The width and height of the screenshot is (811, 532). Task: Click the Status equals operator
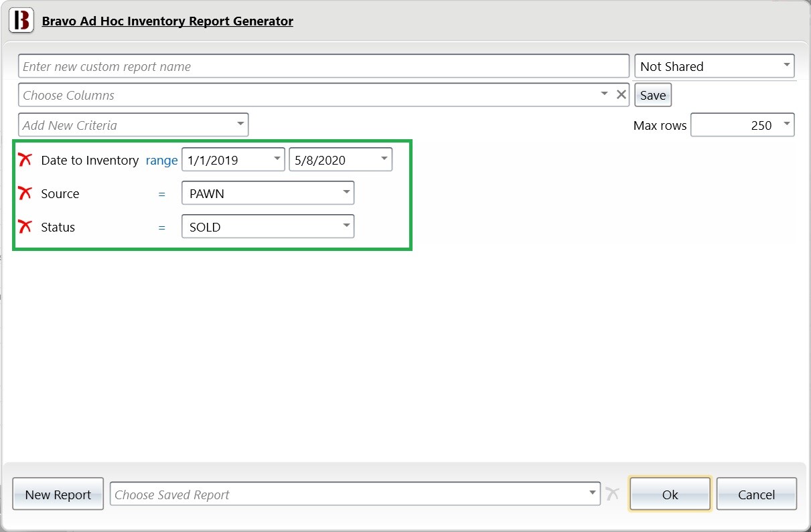click(x=161, y=227)
